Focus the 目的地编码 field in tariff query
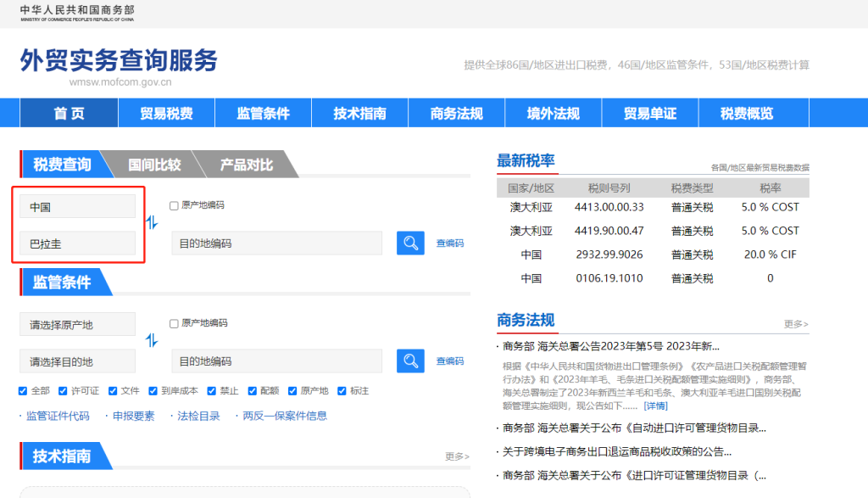Screen dimensions: 868x498 pos(277,243)
